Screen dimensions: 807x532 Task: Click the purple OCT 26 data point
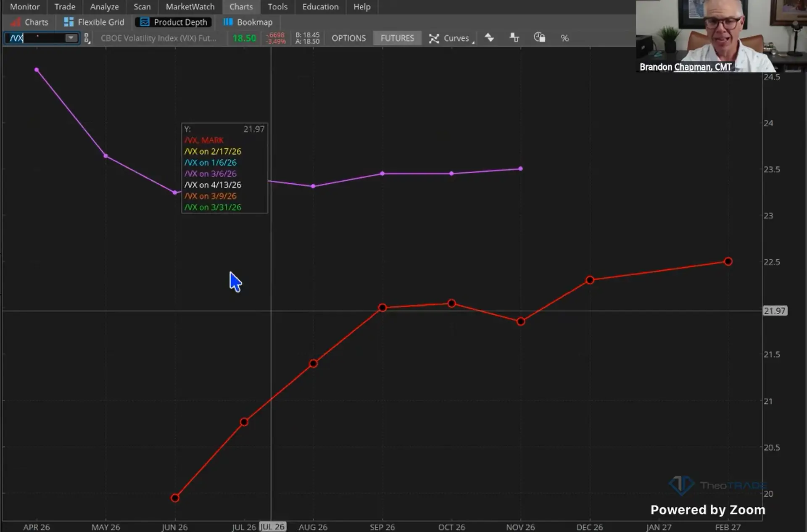[x=451, y=174]
